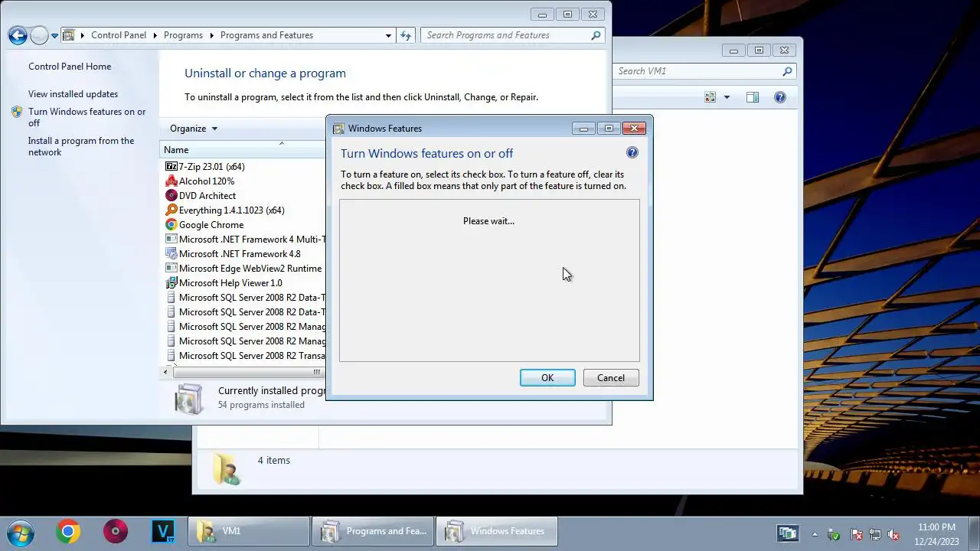Image resolution: width=980 pixels, height=551 pixels.
Task: Open View installed updates link
Action: coord(73,94)
